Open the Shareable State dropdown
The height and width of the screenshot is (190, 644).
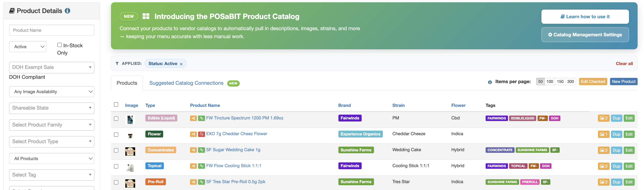[52, 108]
